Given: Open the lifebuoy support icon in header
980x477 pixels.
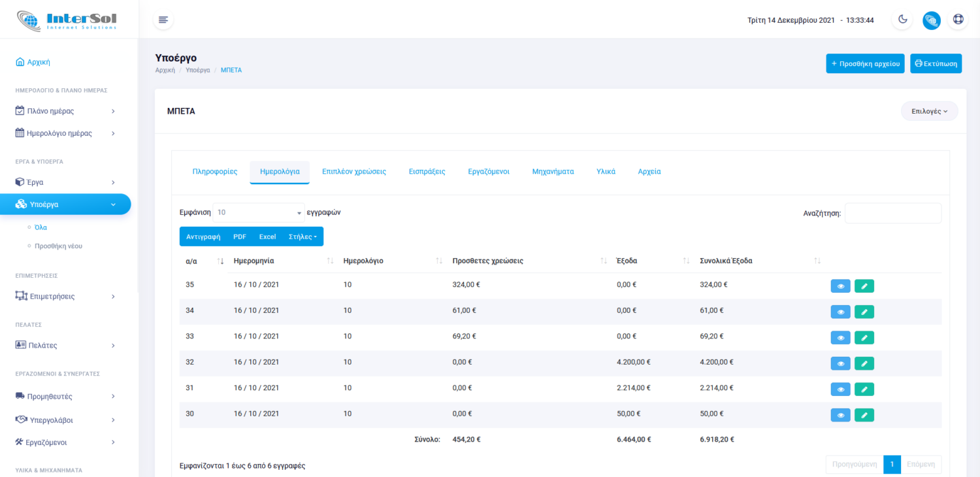Looking at the screenshot, I should [x=958, y=20].
